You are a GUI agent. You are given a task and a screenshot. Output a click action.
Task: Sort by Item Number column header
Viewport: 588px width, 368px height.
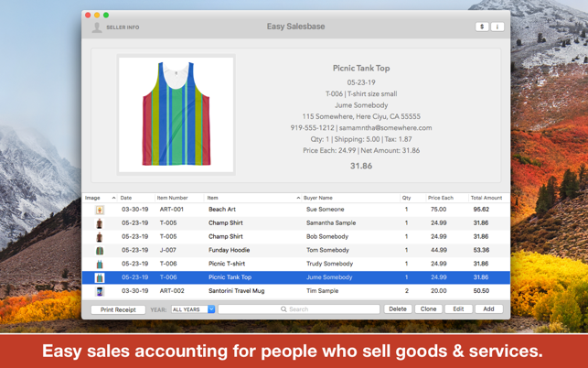[x=173, y=198]
